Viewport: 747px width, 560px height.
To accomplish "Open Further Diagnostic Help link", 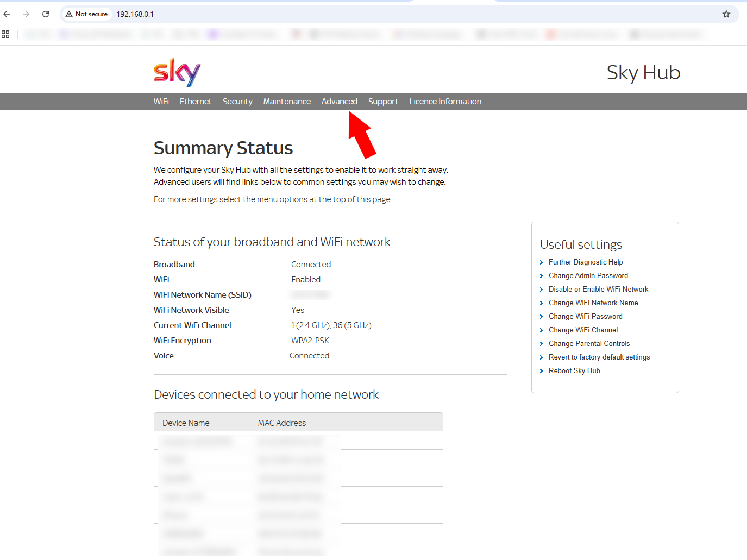I will coord(585,262).
